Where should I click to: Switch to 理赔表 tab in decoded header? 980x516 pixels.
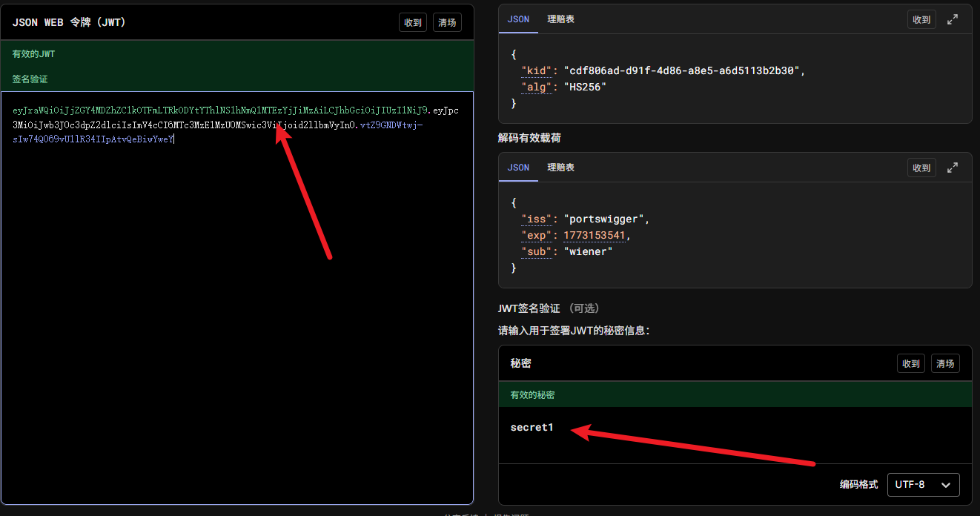point(560,19)
